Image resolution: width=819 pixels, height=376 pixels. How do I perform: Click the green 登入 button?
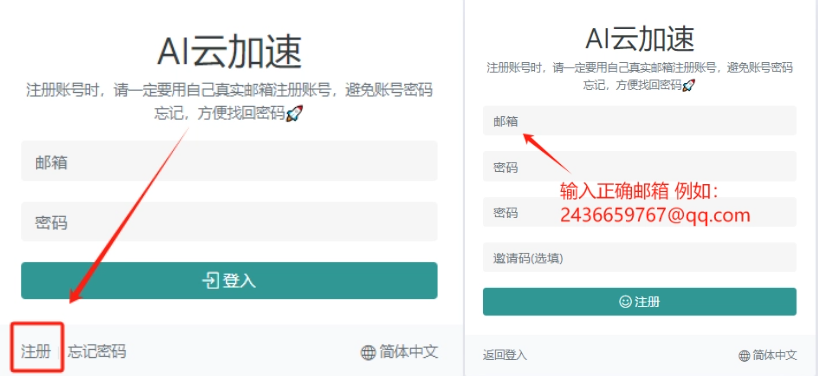229,280
